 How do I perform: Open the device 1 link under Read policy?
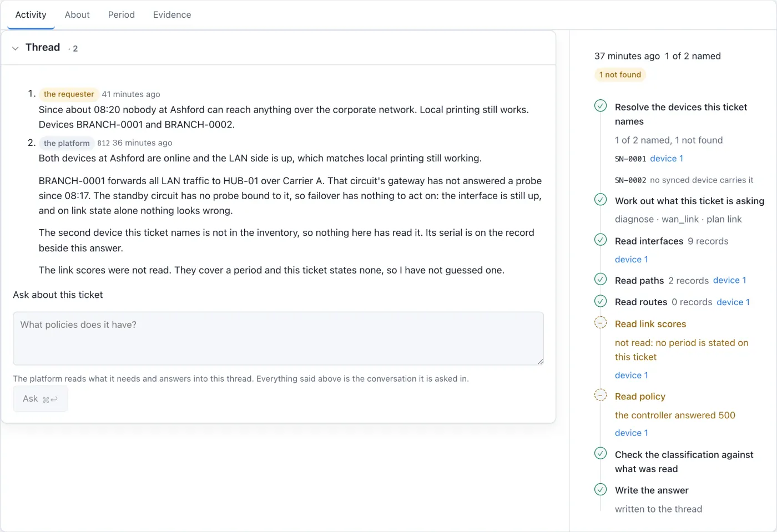(x=632, y=433)
